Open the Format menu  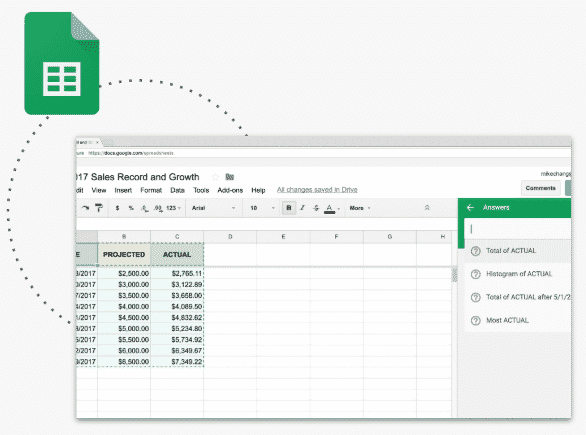pyautogui.click(x=151, y=190)
